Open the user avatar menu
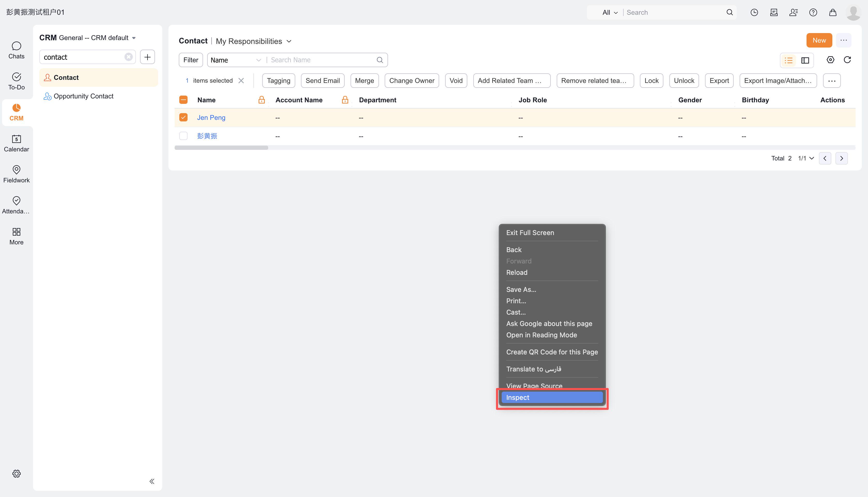Viewport: 868px width, 497px height. coord(853,13)
